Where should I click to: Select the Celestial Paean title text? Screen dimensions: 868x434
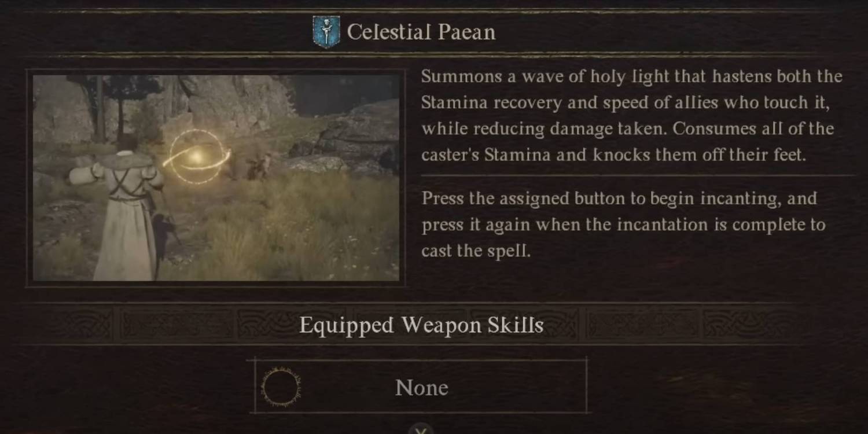click(x=421, y=32)
